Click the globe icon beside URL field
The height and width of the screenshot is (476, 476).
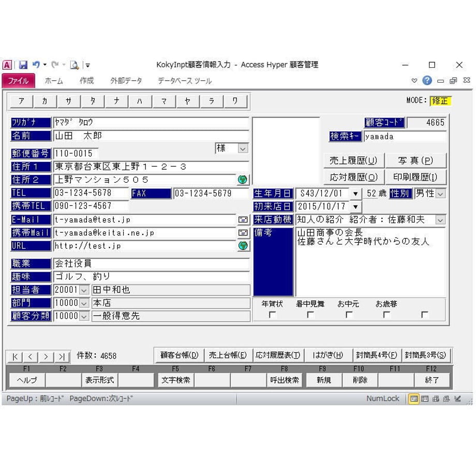pos(243,246)
